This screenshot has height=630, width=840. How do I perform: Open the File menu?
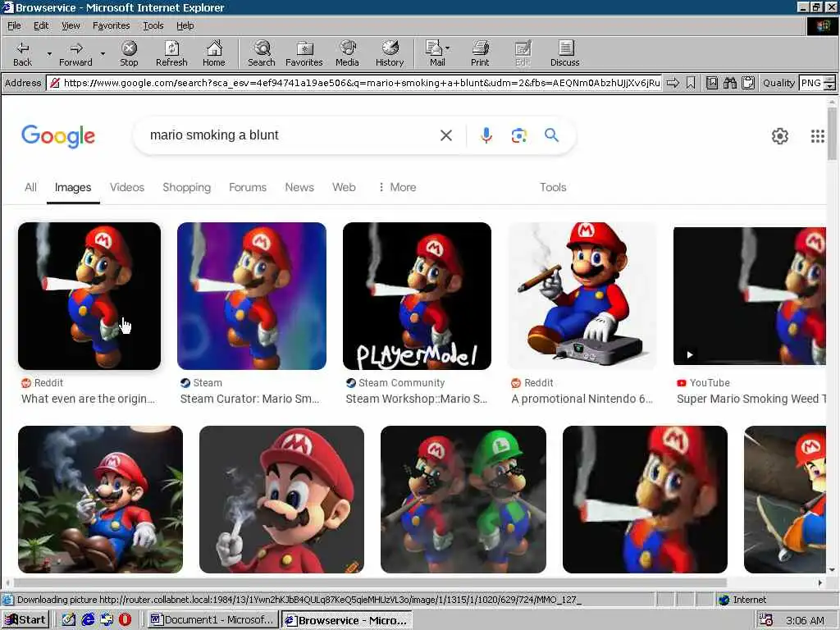click(x=14, y=25)
